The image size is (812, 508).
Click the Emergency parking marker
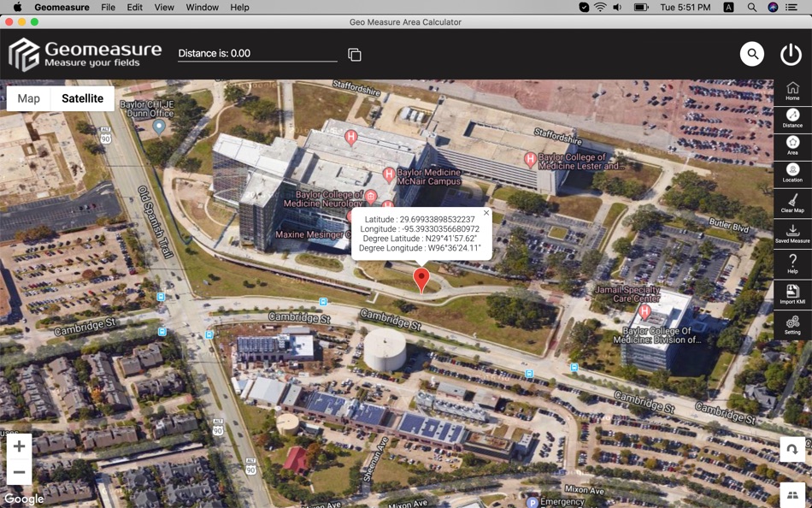[533, 502]
